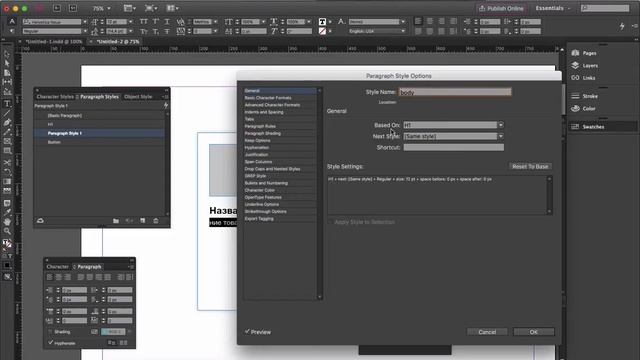Select the Pen tool in the toolbox

7,122
